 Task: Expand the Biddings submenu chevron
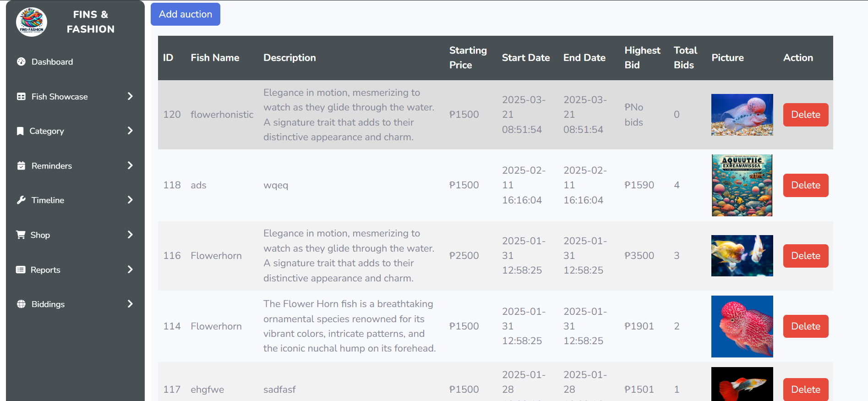coord(130,304)
